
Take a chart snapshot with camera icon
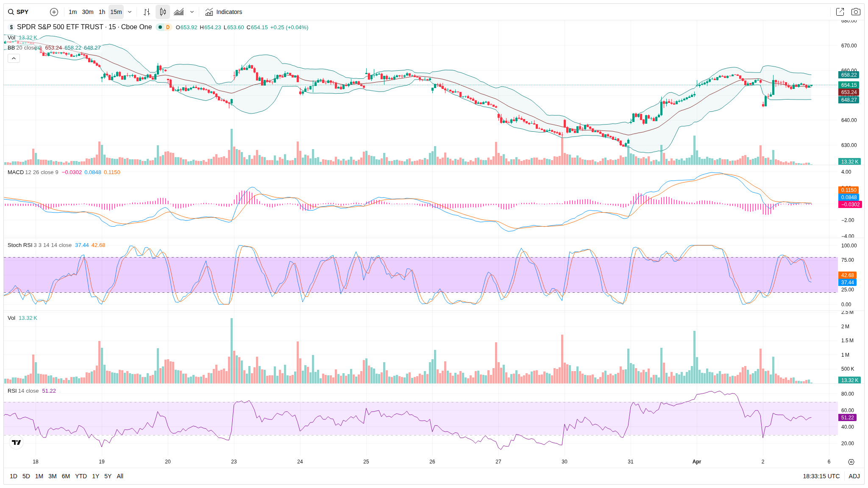click(x=856, y=12)
